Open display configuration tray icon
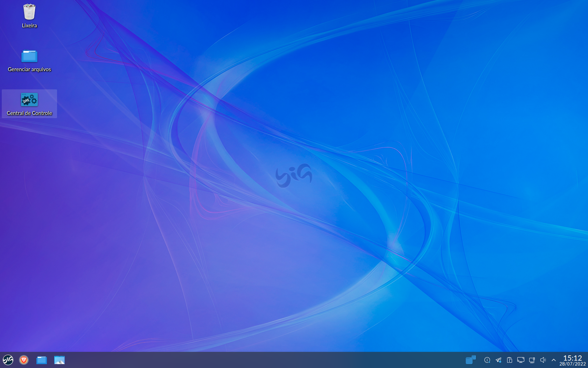 click(521, 360)
